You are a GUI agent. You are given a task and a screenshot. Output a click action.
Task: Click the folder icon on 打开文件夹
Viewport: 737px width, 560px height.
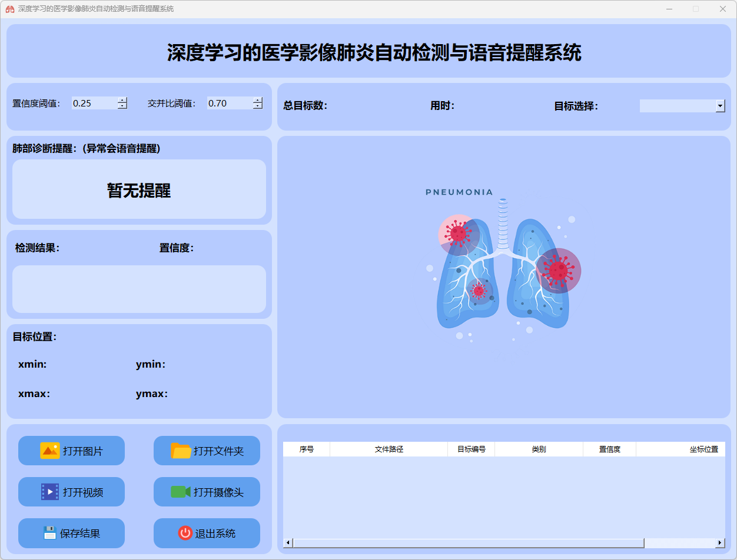(x=181, y=451)
